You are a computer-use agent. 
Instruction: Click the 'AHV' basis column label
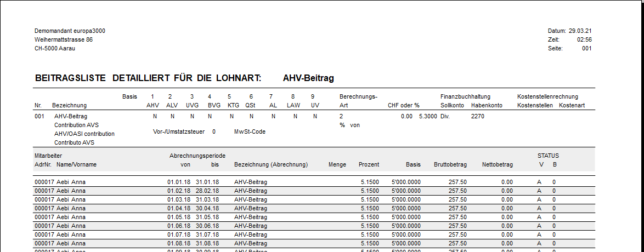153,106
